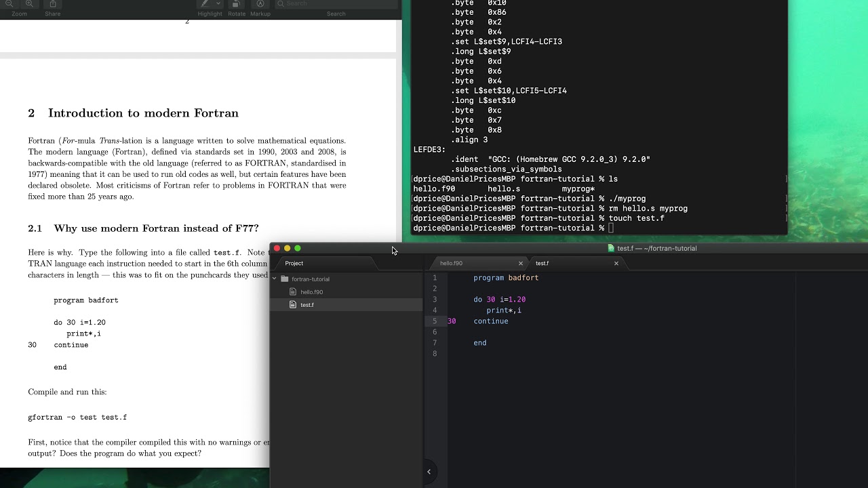Click line number 1 in the gutter
868x488 pixels.
435,278
